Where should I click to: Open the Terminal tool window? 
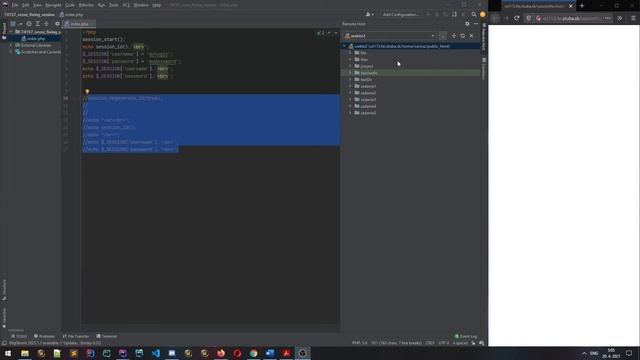(x=107, y=336)
